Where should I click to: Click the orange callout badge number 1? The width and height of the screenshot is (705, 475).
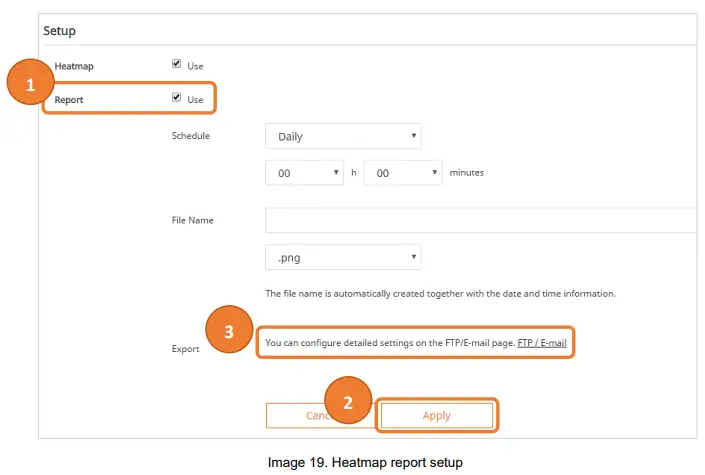[x=30, y=85]
